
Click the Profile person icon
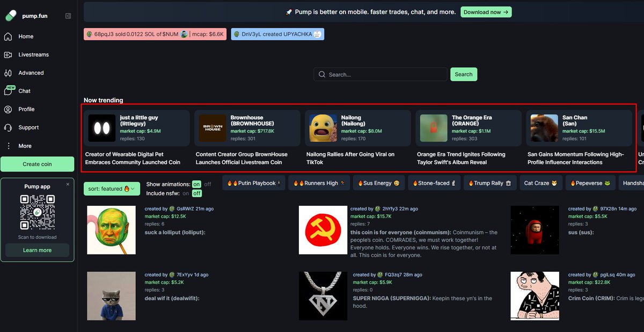pyautogui.click(x=8, y=110)
